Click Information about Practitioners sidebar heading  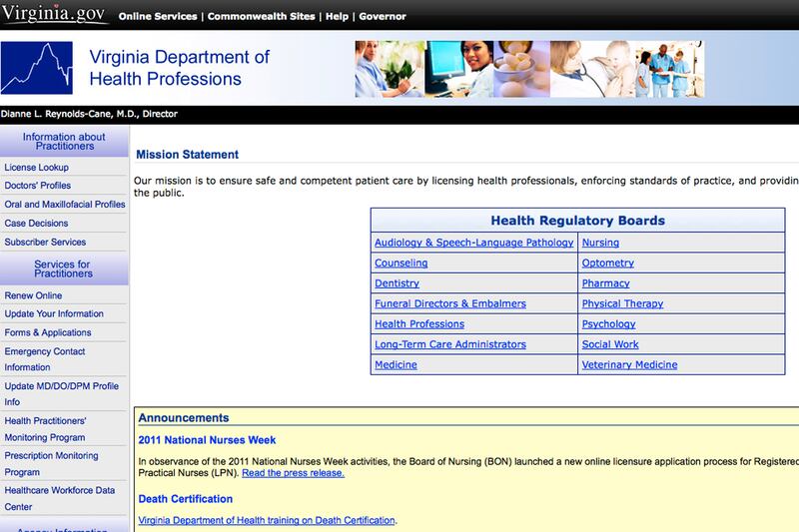(64, 141)
